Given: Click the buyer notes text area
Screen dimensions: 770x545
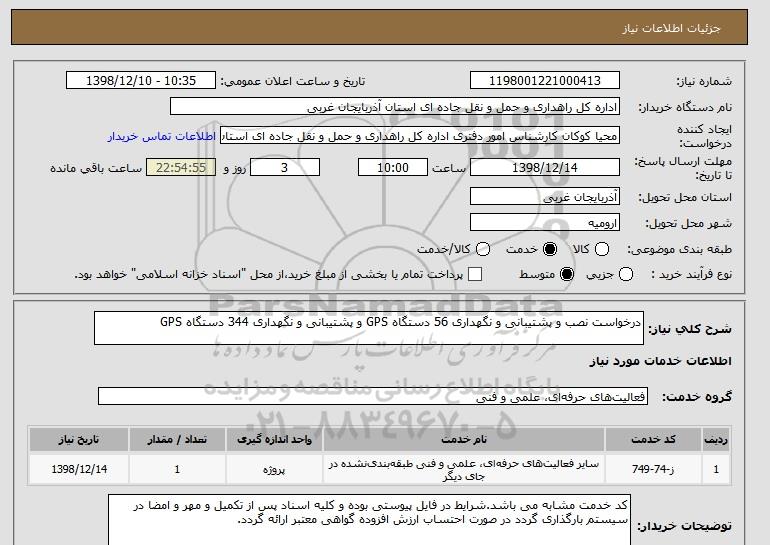Looking at the screenshot, I should (x=369, y=520).
